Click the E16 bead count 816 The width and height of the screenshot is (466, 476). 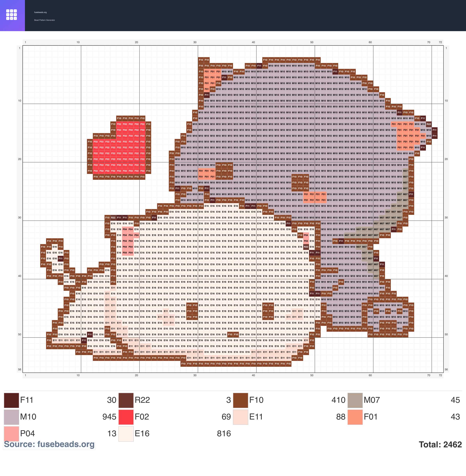(224, 434)
